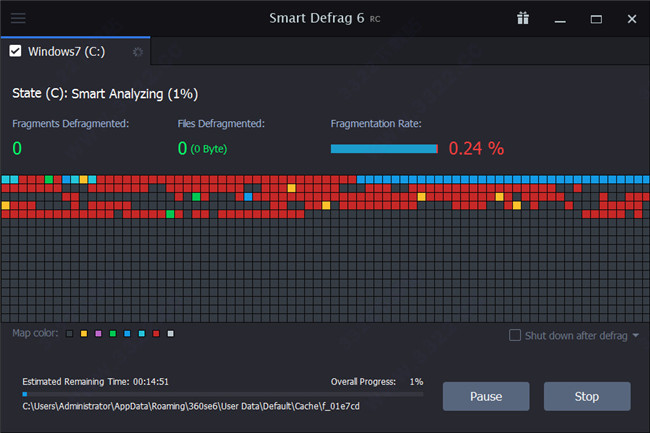Click the State (C): Smart Analyzing text

tap(105, 94)
